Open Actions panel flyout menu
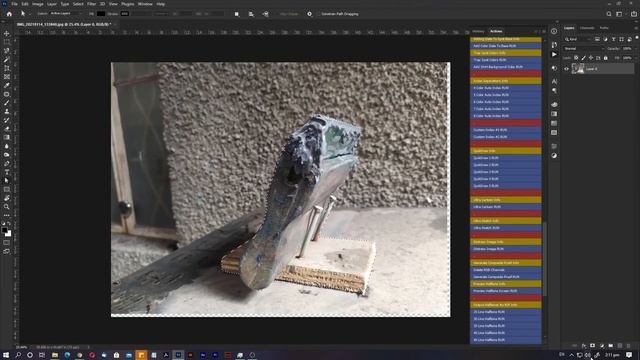Viewport: 640px width, 360px height. 544,31
